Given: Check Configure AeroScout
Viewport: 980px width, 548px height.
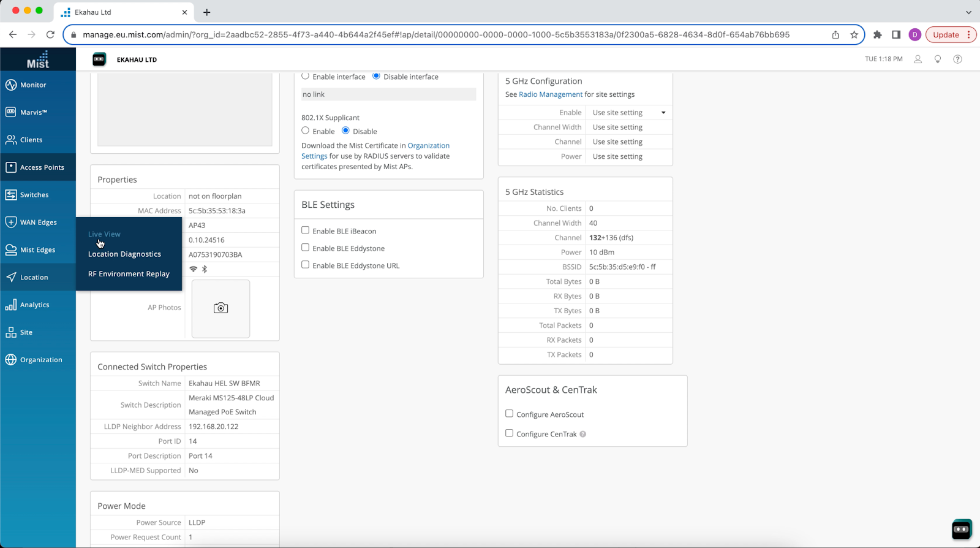Looking at the screenshot, I should (x=509, y=414).
